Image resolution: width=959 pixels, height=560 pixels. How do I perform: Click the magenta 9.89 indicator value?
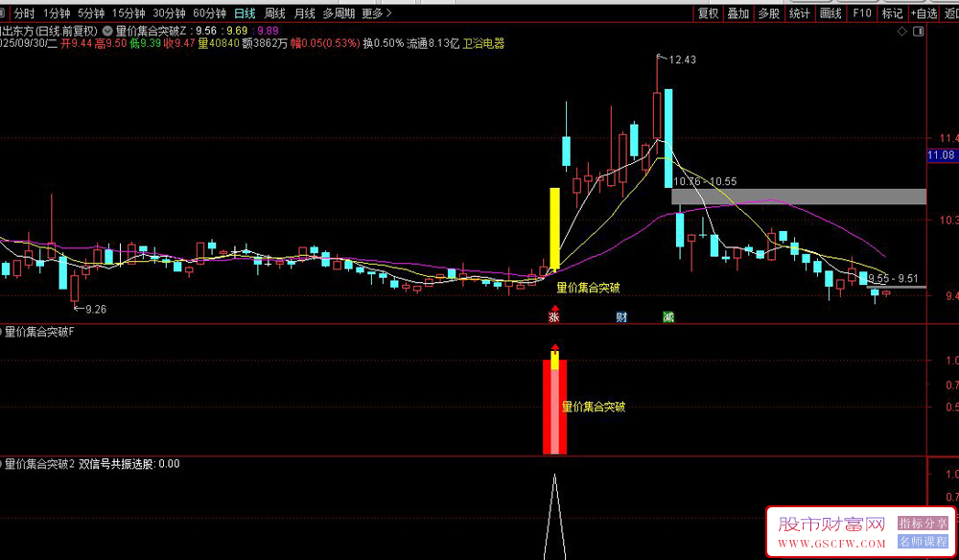(268, 32)
